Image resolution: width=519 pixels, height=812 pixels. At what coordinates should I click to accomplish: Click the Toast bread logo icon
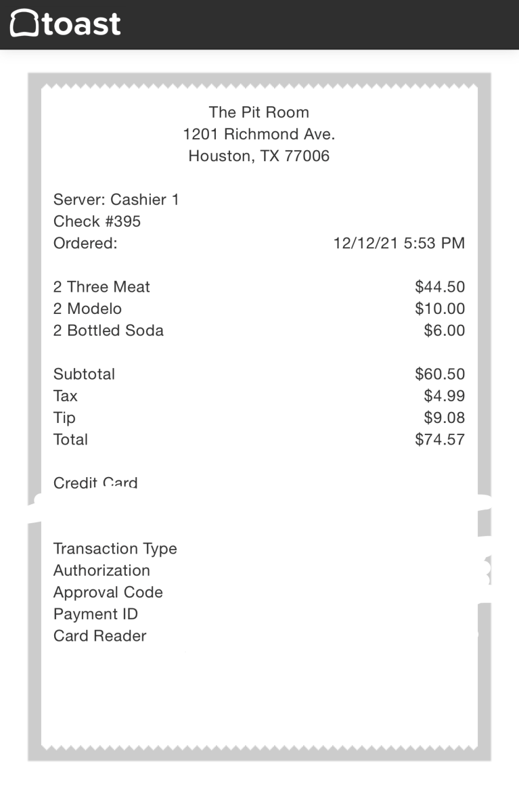(24, 23)
